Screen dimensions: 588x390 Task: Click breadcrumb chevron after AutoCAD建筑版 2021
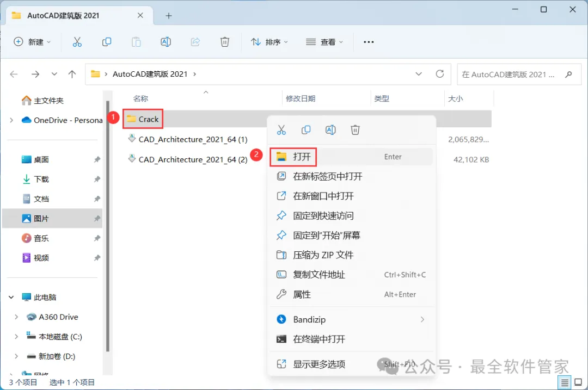click(x=194, y=74)
